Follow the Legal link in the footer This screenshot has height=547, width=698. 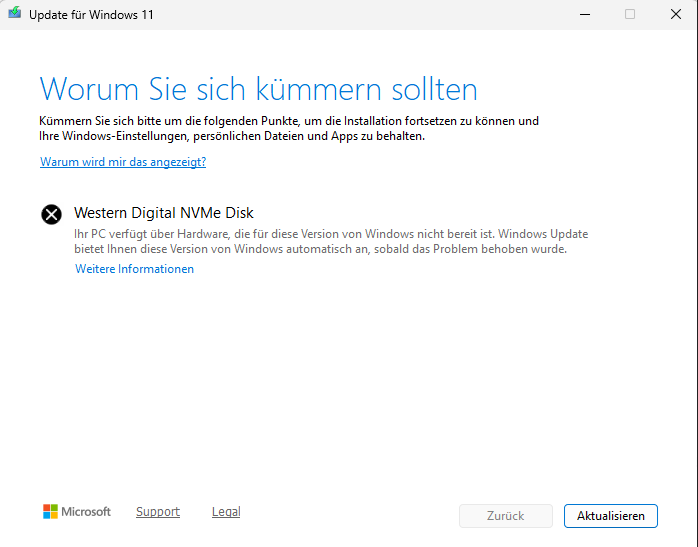226,511
